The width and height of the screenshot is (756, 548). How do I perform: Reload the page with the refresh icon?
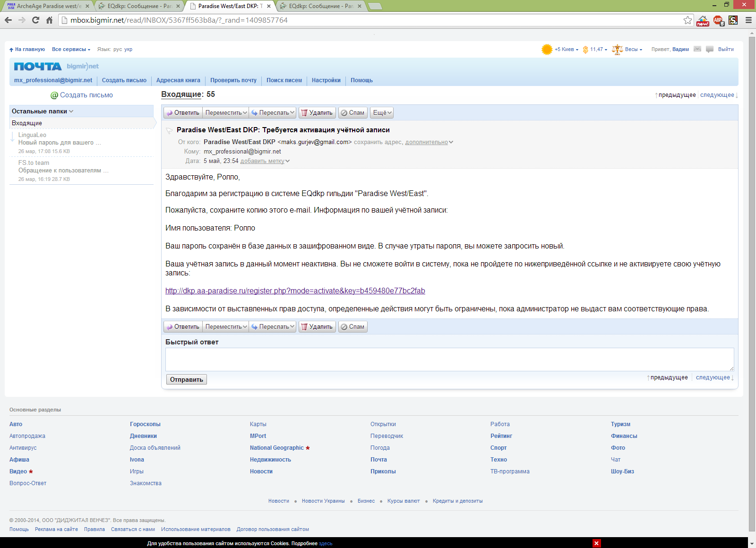click(35, 20)
